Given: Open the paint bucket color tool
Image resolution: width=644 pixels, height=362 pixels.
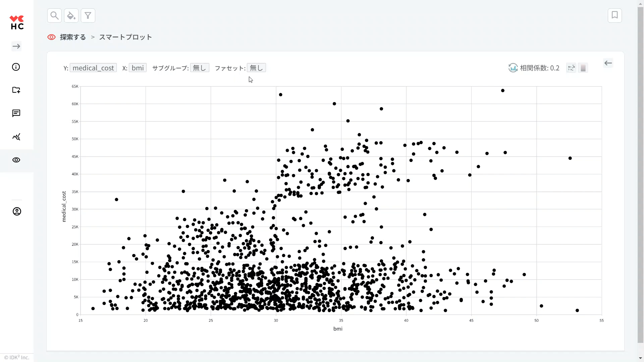Looking at the screenshot, I should (x=71, y=15).
